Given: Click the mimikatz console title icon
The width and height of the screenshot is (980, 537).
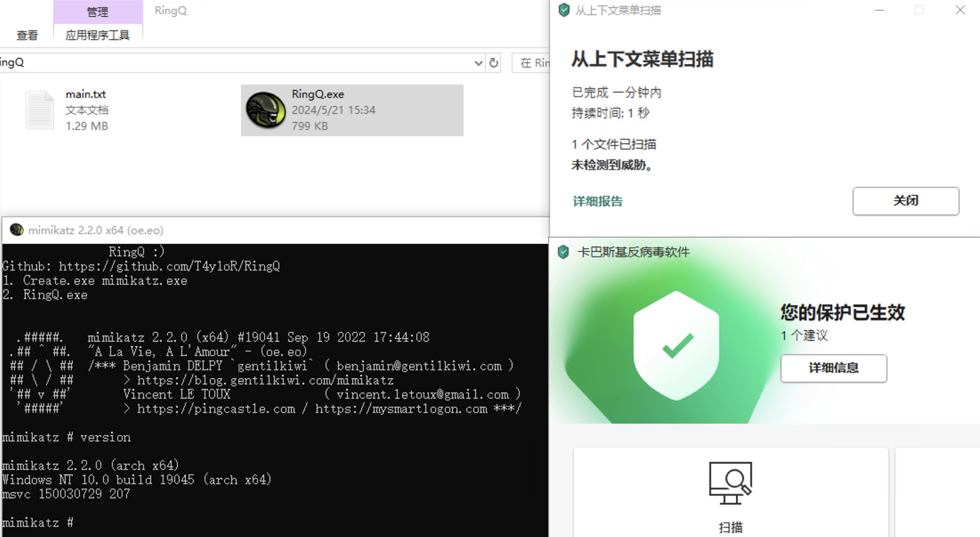Looking at the screenshot, I should [x=17, y=230].
